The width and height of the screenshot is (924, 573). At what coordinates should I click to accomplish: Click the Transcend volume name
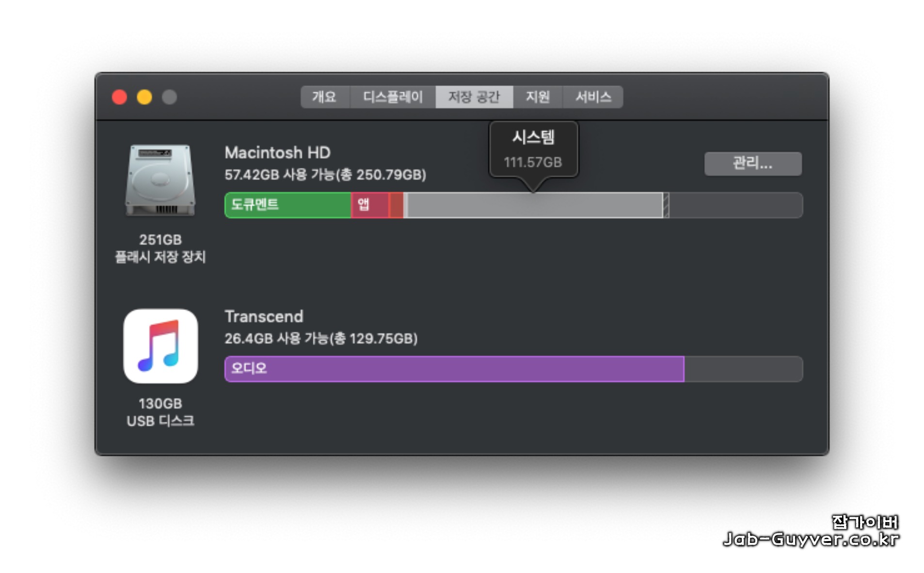264,316
